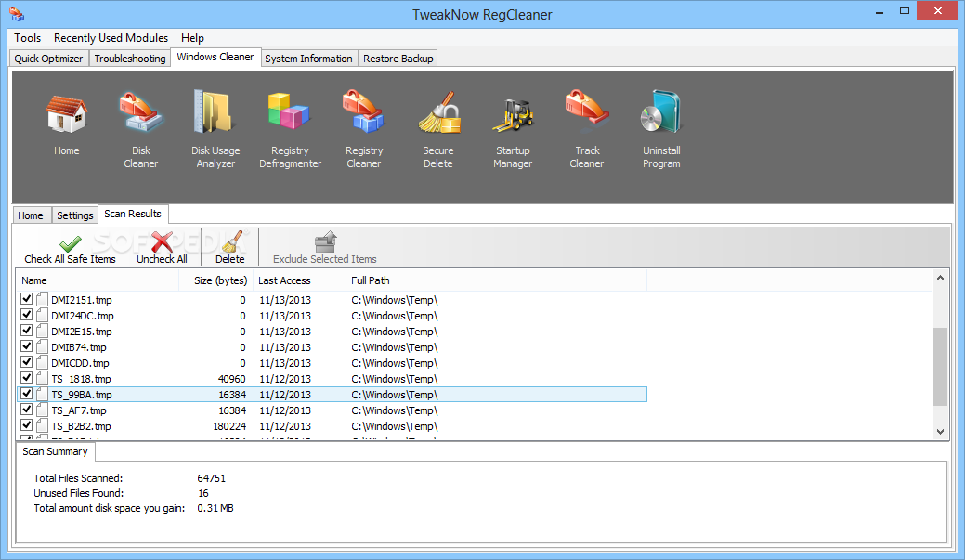Uncheck the TS_AF7.tmp checkbox

tap(26, 410)
